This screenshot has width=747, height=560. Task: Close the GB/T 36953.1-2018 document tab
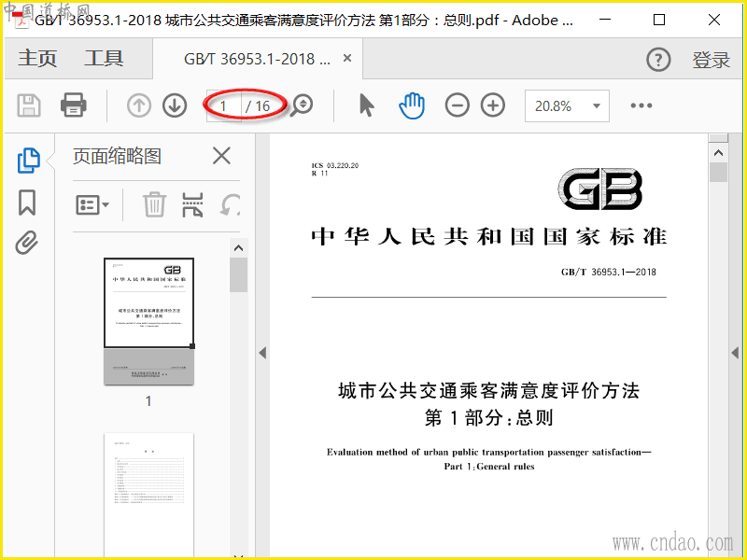coord(347,58)
